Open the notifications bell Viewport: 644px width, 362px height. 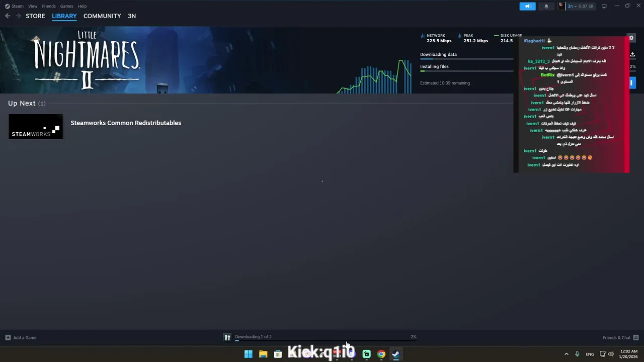point(546,6)
